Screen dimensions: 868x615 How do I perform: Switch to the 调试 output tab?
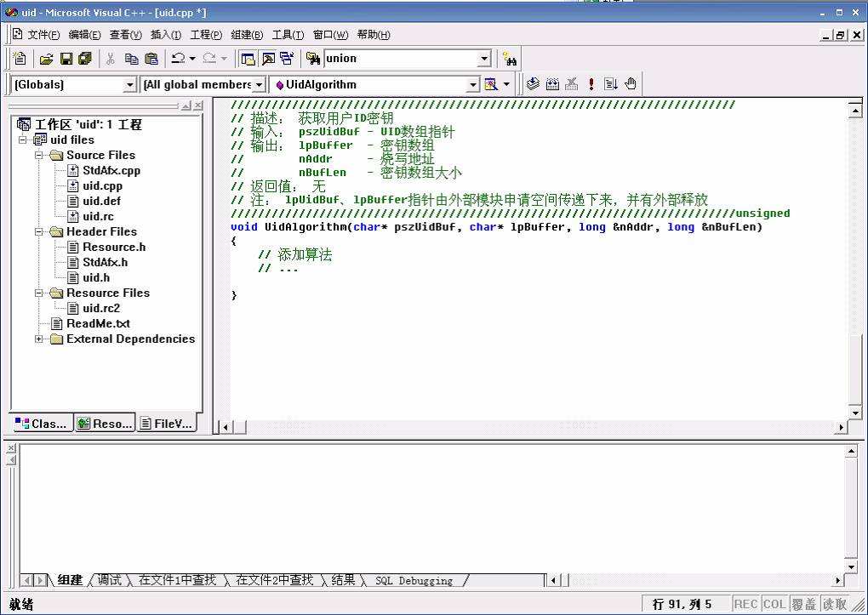click(109, 580)
